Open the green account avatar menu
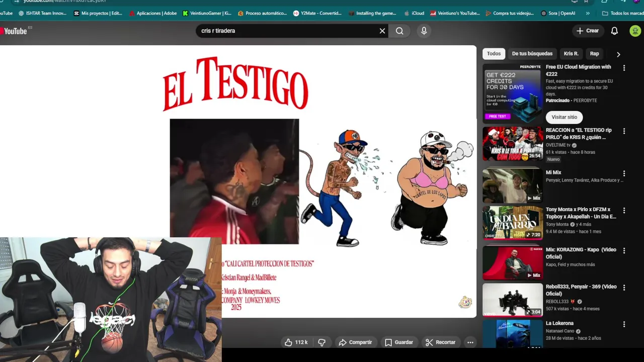Image resolution: width=644 pixels, height=362 pixels. click(x=635, y=31)
